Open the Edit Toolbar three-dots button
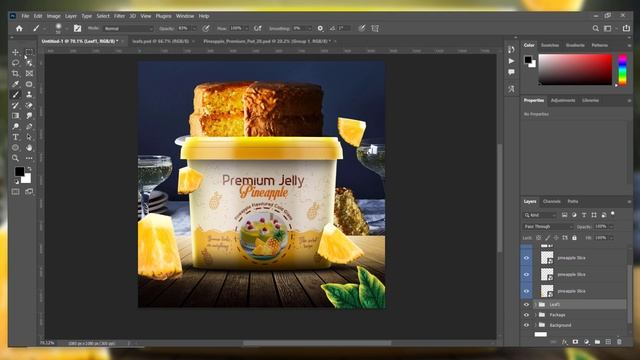640x360 pixels. click(x=29, y=158)
